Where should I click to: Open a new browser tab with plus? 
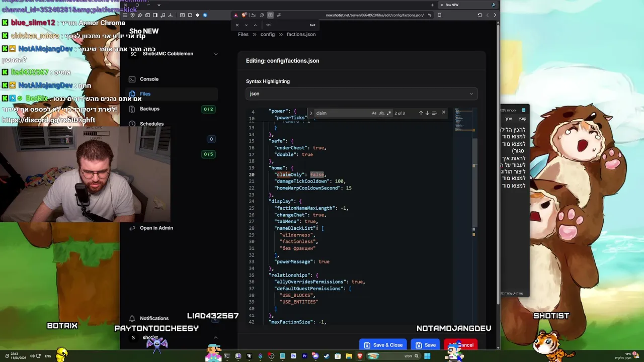(x=432, y=5)
